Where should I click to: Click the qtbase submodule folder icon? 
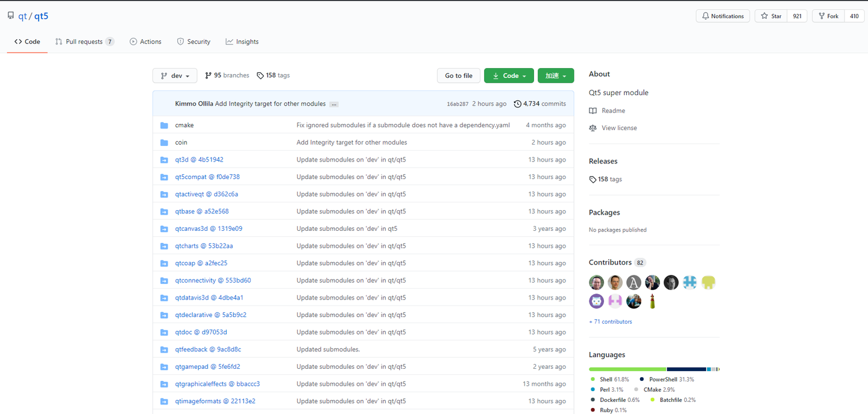[164, 212]
